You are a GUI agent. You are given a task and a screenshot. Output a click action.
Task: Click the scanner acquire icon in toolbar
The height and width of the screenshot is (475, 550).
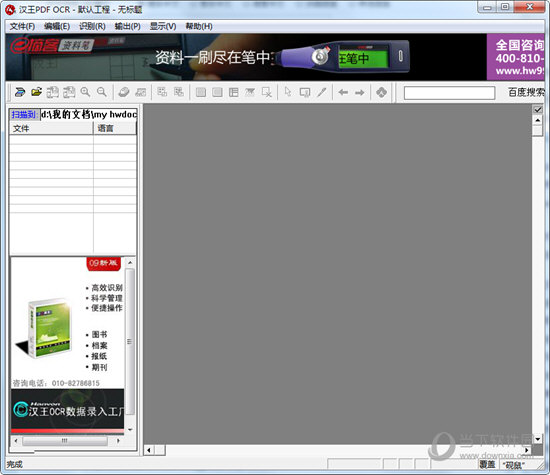[x=20, y=92]
